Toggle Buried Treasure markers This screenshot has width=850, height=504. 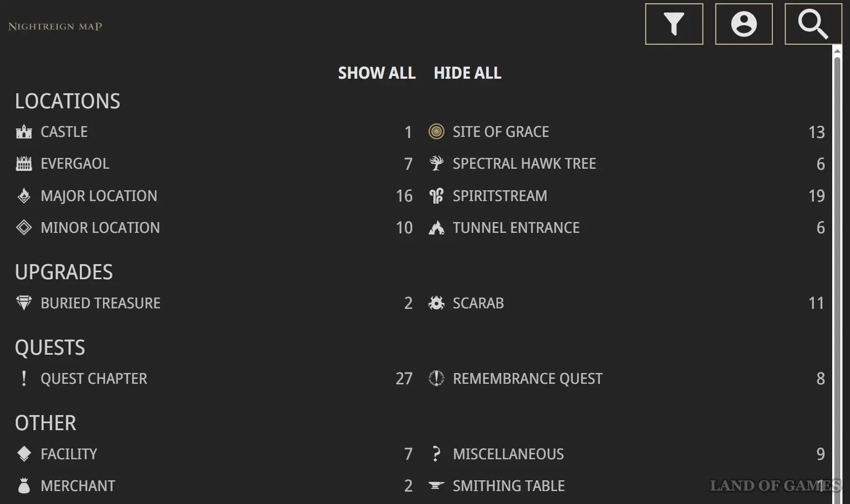tap(214, 303)
